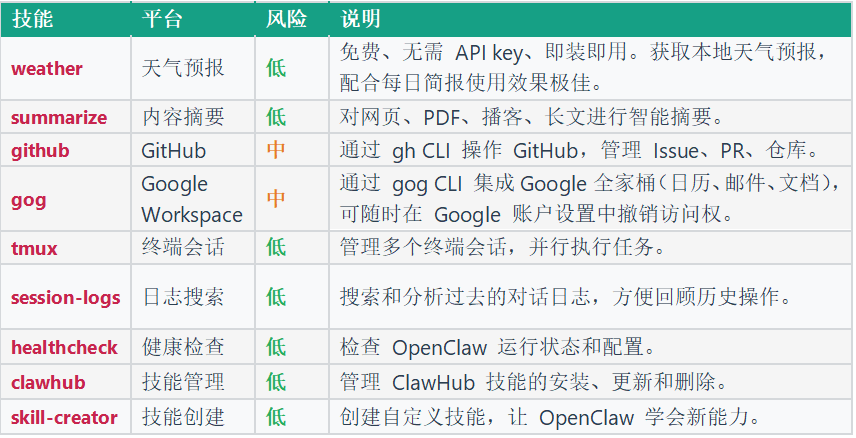The width and height of the screenshot is (856, 438).
Task: Click the 技能 column header
Action: (x=33, y=19)
